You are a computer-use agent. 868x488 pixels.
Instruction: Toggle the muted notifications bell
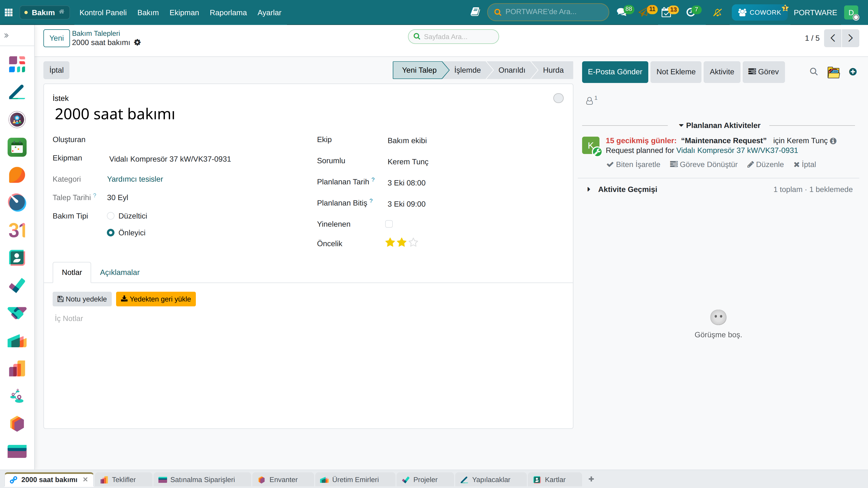tap(717, 12)
